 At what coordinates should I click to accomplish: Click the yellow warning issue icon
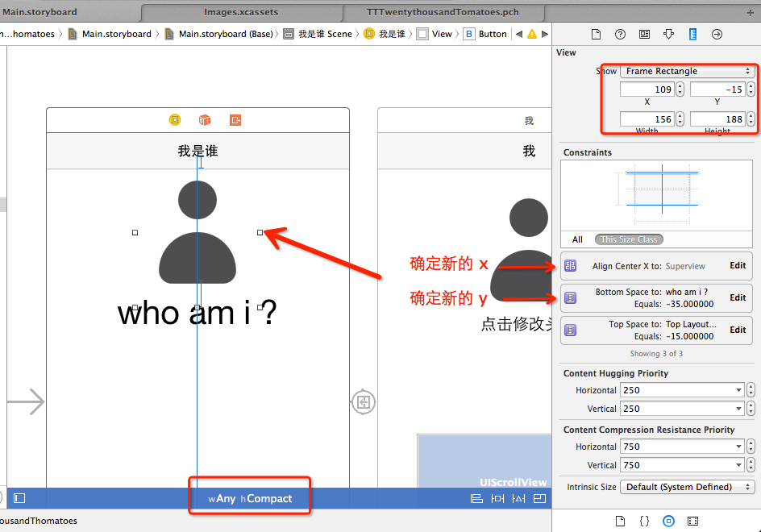click(x=532, y=34)
